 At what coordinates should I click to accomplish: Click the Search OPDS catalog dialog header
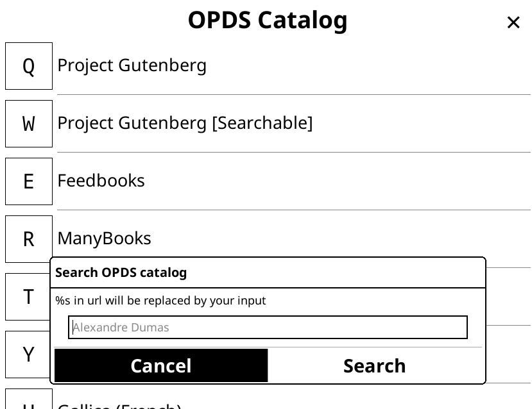pos(121,272)
